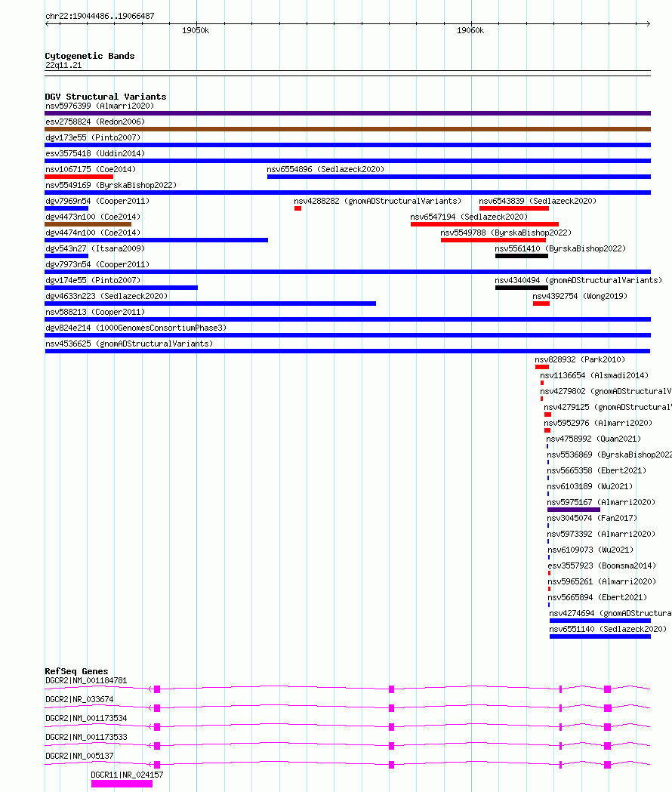
Task: Click nsv5952976 (Almarri2020) label
Action: click(598, 424)
